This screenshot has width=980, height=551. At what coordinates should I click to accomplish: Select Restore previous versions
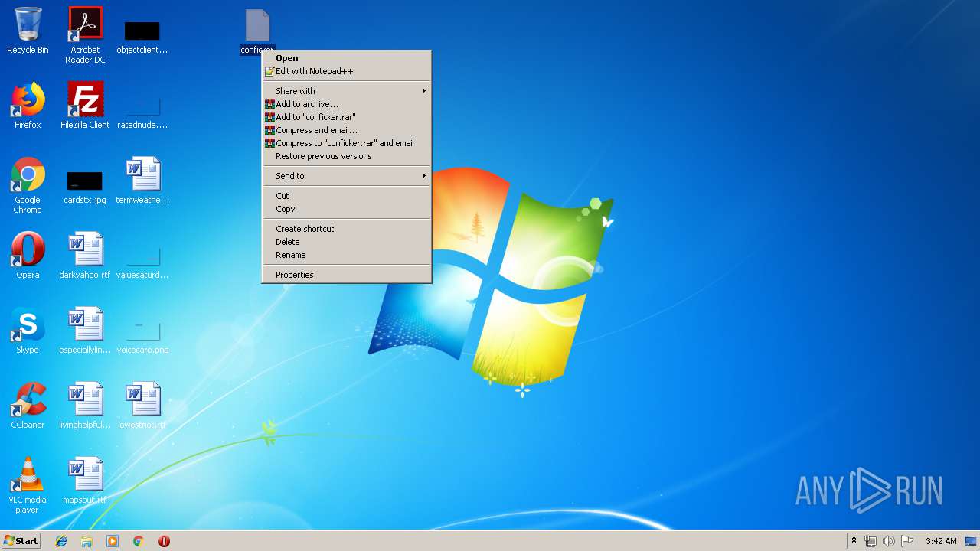pos(347,156)
